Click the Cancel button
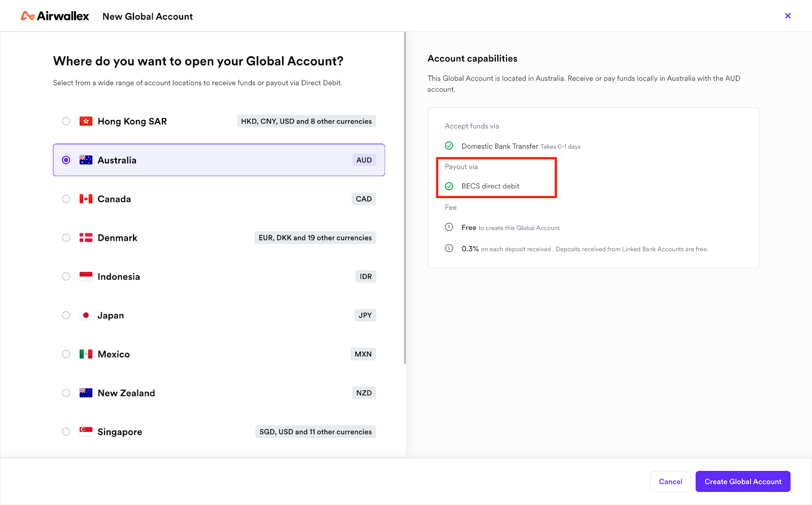This screenshot has height=505, width=812. [670, 482]
